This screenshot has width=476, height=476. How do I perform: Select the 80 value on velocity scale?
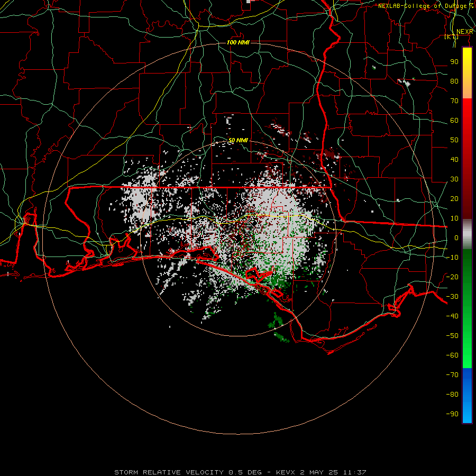454,81
